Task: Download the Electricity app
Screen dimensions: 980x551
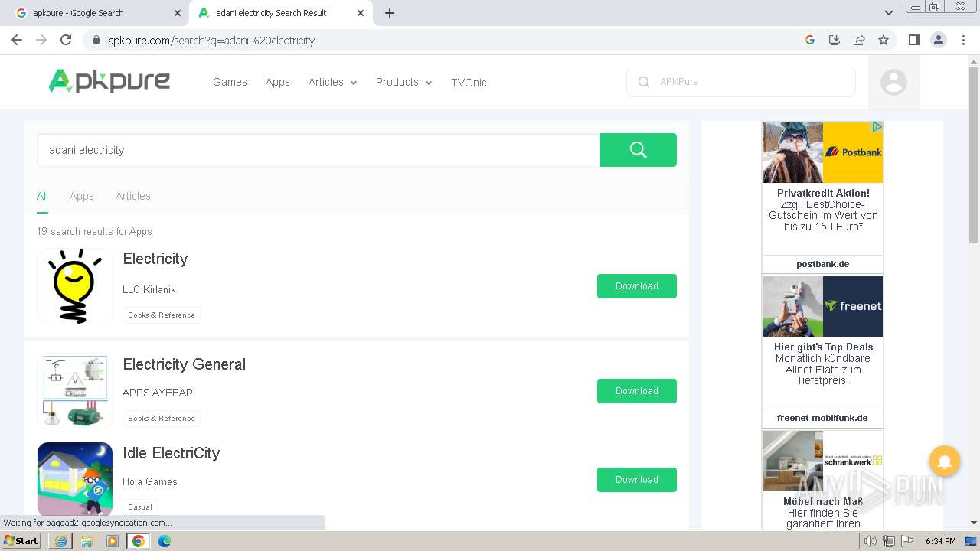Action: tap(637, 286)
